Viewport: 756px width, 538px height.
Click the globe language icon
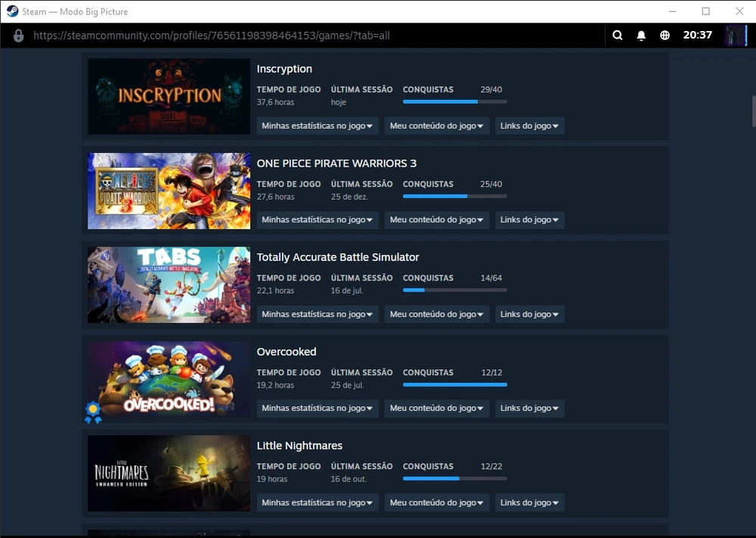pyautogui.click(x=665, y=36)
